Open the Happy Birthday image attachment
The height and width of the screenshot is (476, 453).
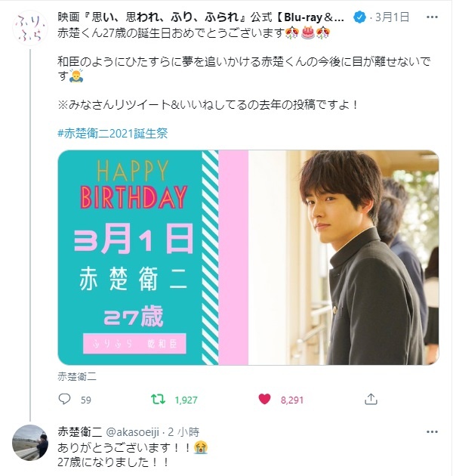click(248, 258)
